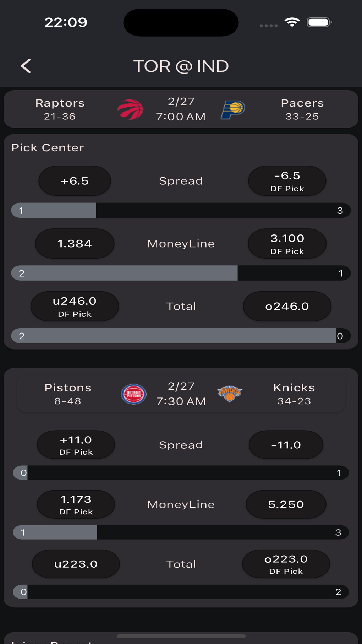Tap the New York Knicks logo
The height and width of the screenshot is (644, 362).
(230, 394)
